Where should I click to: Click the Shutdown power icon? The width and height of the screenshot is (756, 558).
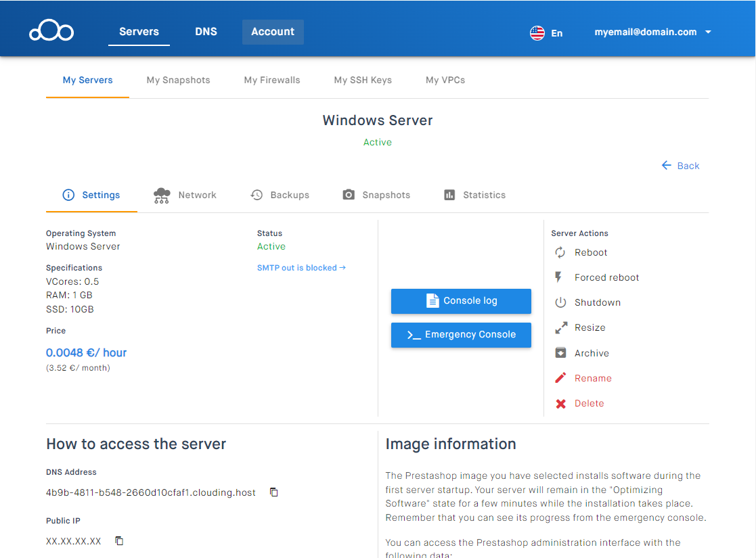coord(560,302)
